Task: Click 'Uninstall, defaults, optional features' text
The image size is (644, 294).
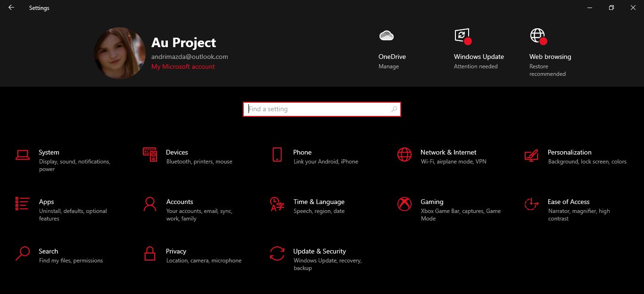Action: pos(73,215)
